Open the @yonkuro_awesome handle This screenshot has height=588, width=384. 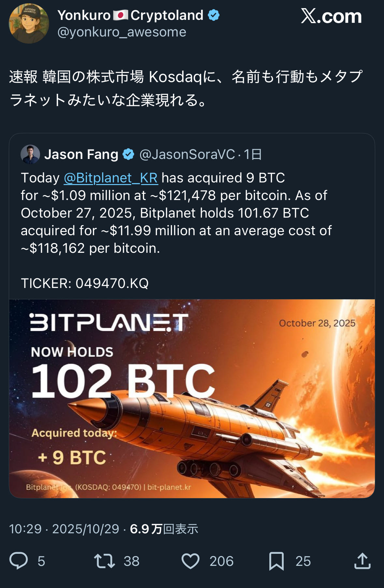(x=122, y=32)
